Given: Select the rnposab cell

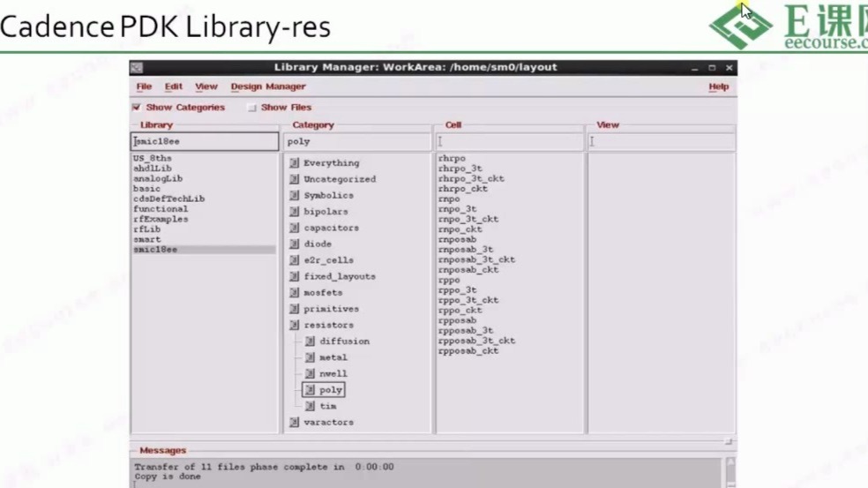Looking at the screenshot, I should click(457, 239).
